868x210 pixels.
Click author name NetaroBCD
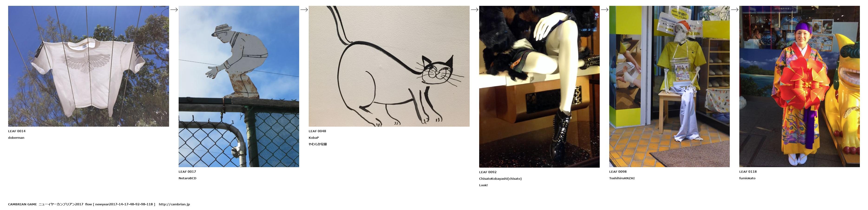click(x=187, y=178)
